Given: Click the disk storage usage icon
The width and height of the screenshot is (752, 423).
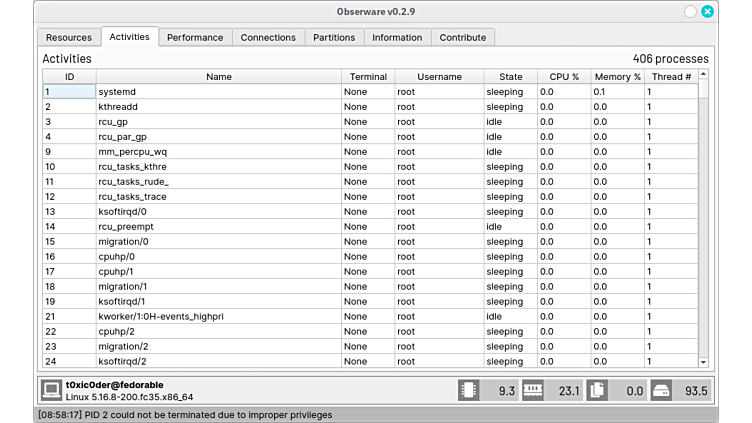Looking at the screenshot, I should click(660, 390).
